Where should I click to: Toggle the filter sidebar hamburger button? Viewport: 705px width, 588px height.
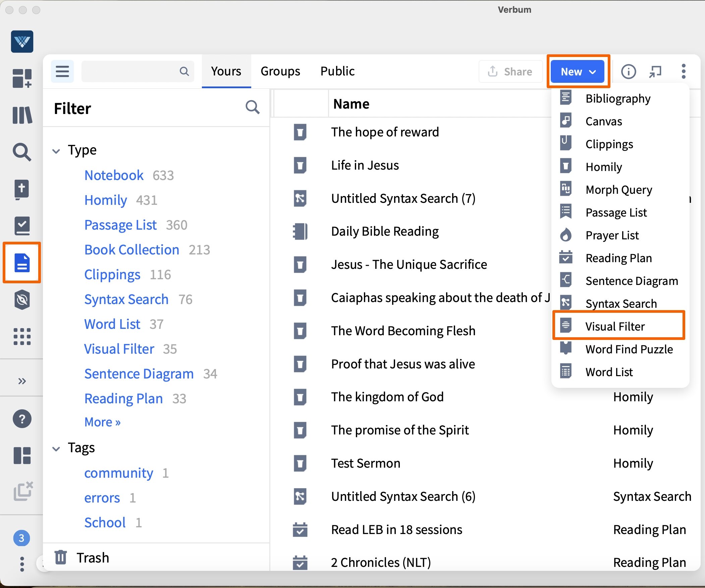pyautogui.click(x=62, y=71)
